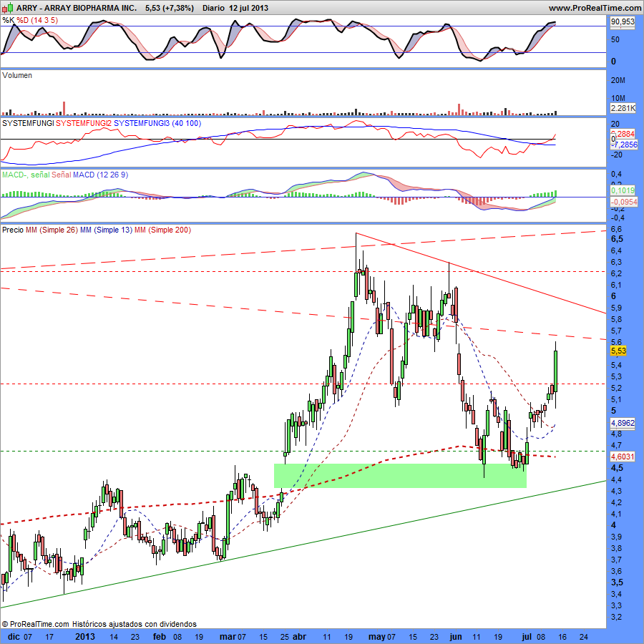Open the Diario timeframe label
644x644 pixels.
pyautogui.click(x=213, y=8)
